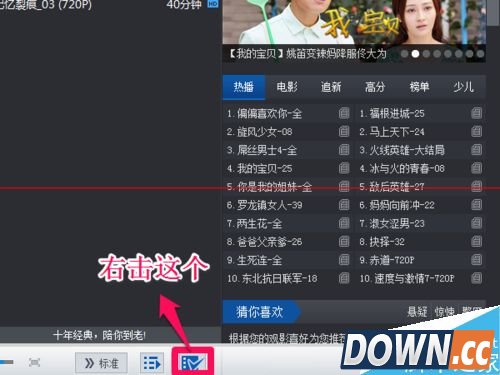Screen dimensions: 500x375
Task: Click details icon beside 我的宝贝-25
Action: coord(344,168)
